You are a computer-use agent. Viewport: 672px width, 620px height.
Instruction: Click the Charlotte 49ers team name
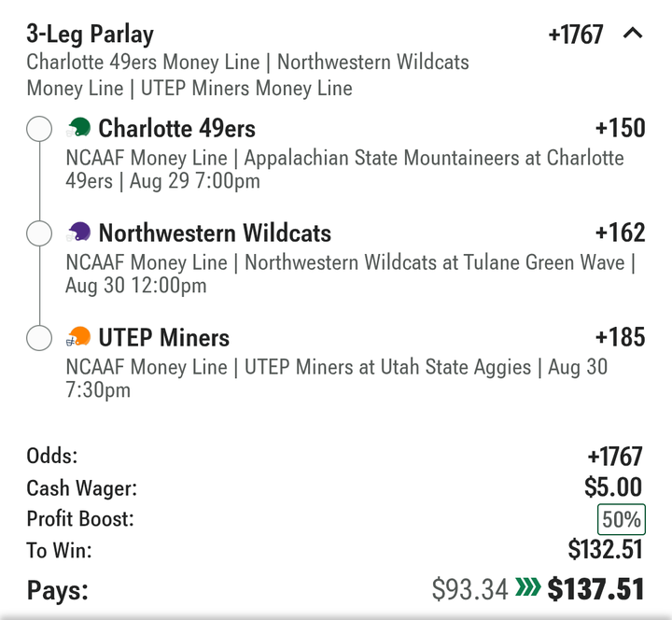coord(177,128)
